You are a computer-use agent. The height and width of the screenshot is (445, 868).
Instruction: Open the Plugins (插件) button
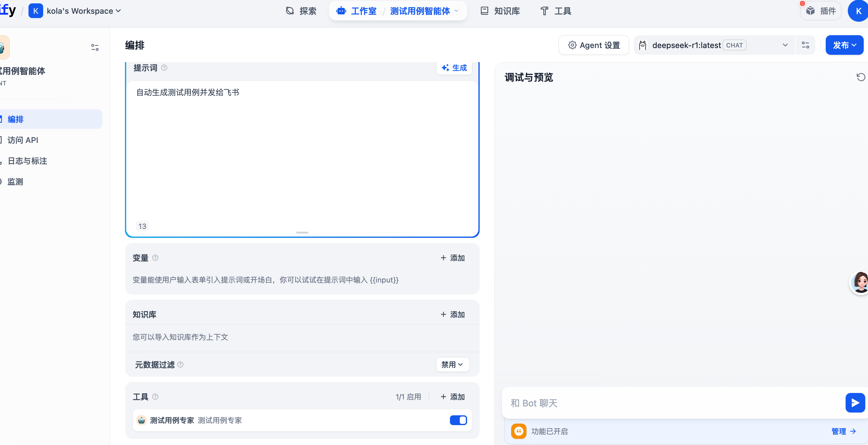821,11
